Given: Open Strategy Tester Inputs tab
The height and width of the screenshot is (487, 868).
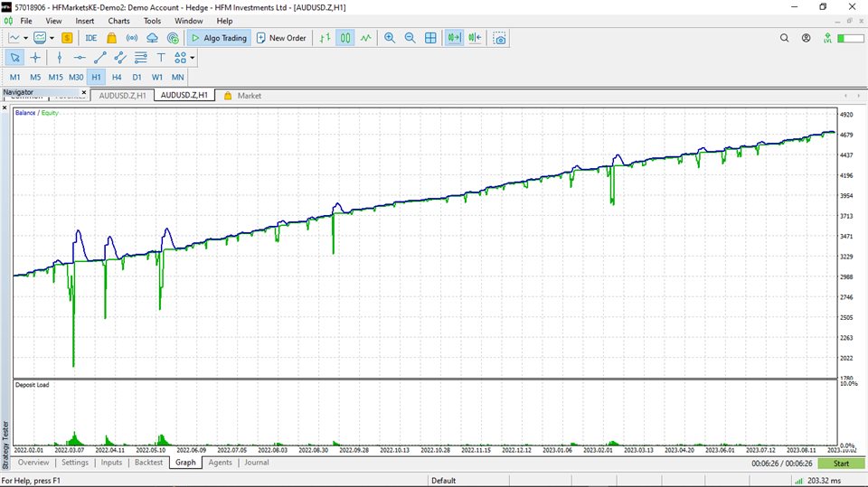Looking at the screenshot, I should pos(111,463).
